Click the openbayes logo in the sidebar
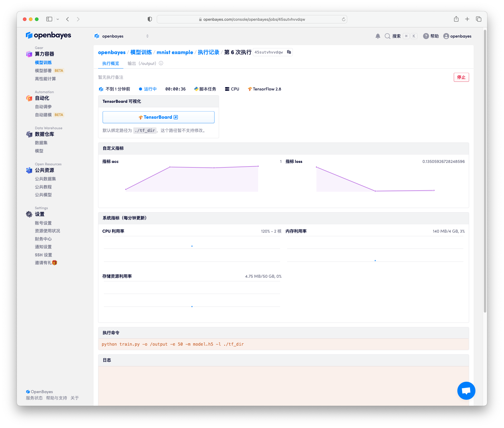The image size is (504, 428). [x=48, y=35]
